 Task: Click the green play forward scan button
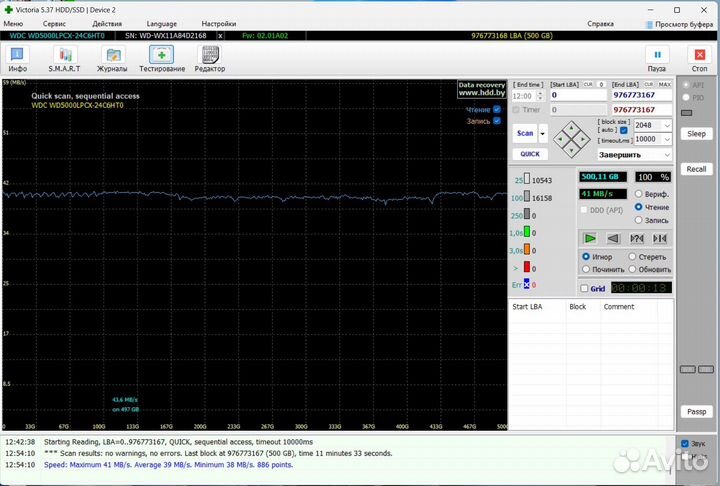pyautogui.click(x=590, y=238)
